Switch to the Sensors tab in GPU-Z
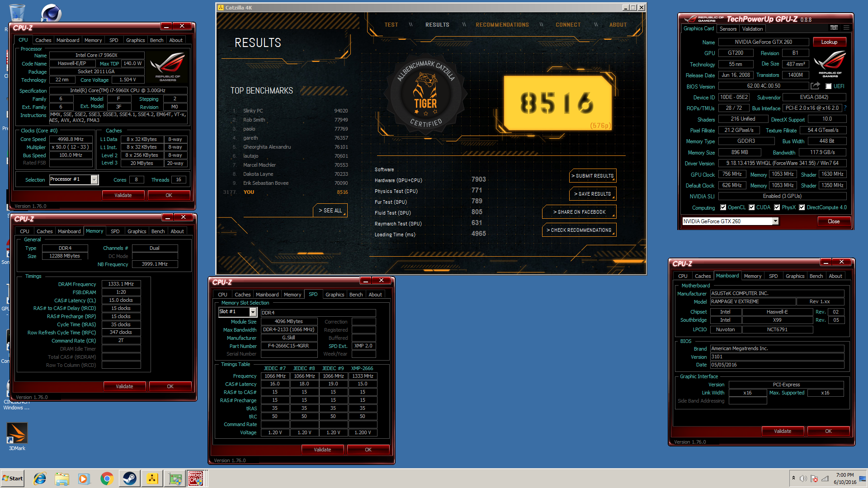The image size is (868, 488). (728, 29)
